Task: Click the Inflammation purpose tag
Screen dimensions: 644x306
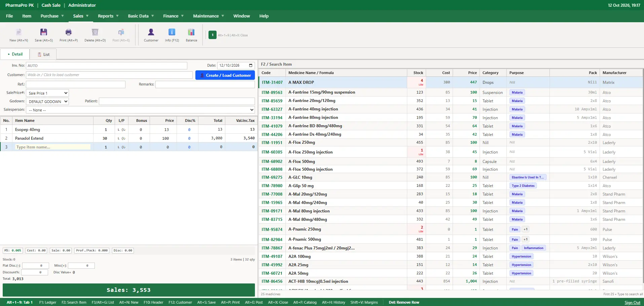Action: coord(533,248)
